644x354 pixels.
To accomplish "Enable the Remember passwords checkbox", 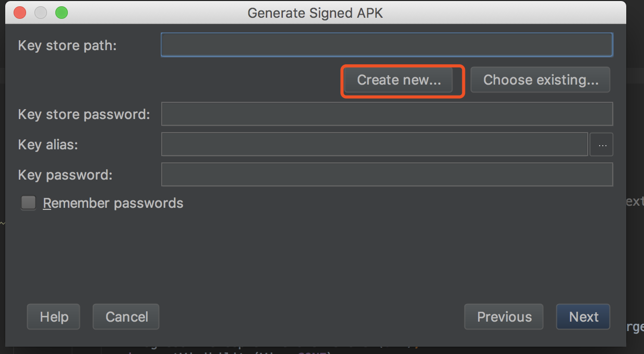I will point(29,203).
